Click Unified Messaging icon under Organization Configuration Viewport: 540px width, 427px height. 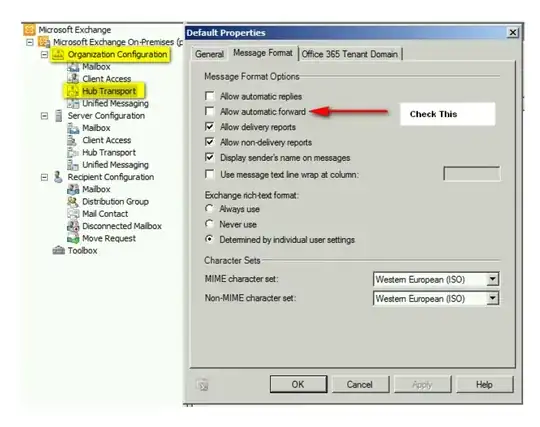(x=73, y=103)
